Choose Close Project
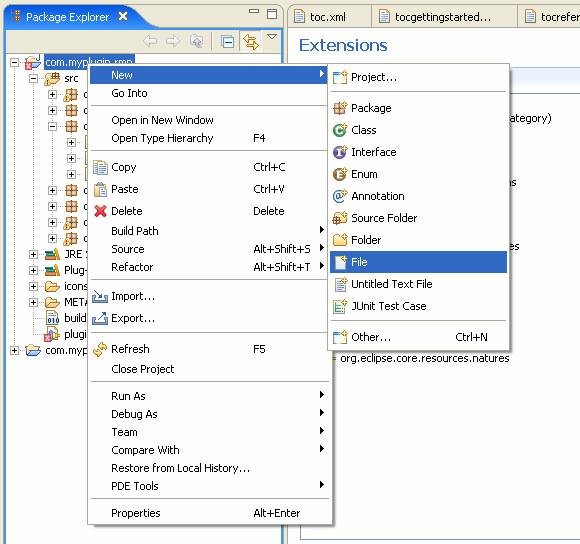 (x=209, y=369)
